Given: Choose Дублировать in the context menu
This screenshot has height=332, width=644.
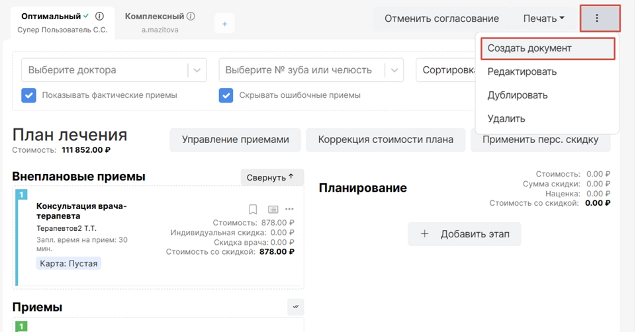Looking at the screenshot, I should [x=518, y=95].
